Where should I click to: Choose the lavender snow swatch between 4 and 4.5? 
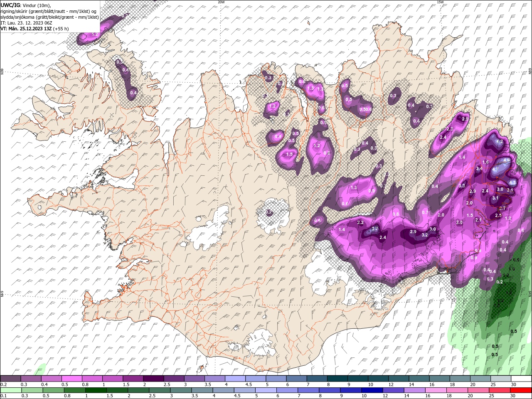click(x=234, y=379)
